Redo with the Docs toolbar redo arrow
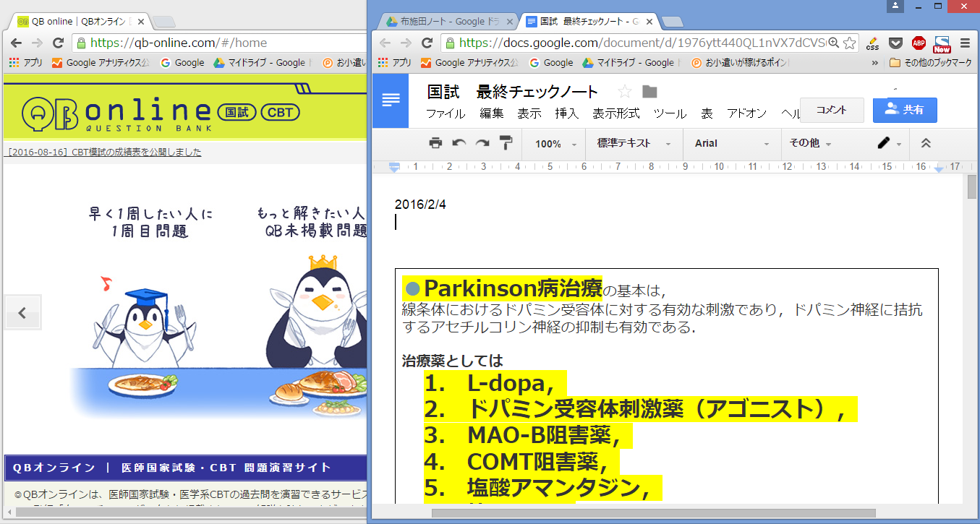The width and height of the screenshot is (980, 524). coord(482,143)
